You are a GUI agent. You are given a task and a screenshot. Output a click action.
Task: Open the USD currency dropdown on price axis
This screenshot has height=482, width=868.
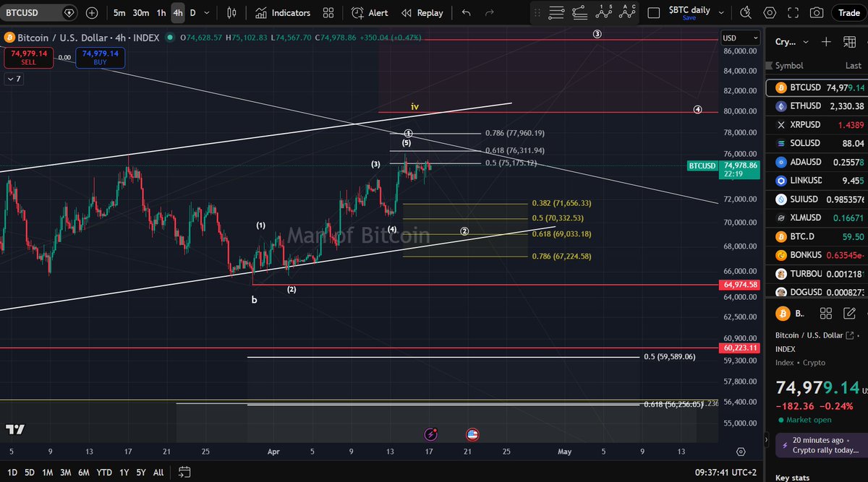click(741, 38)
